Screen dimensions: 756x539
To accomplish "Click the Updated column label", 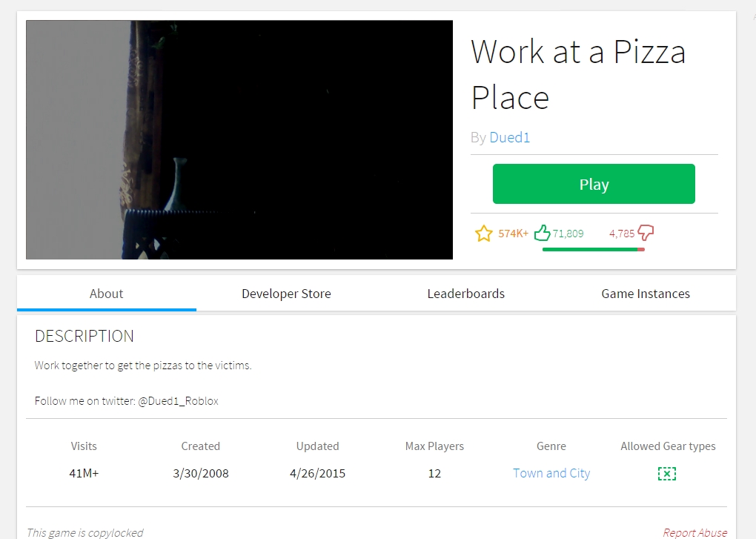I will (317, 446).
